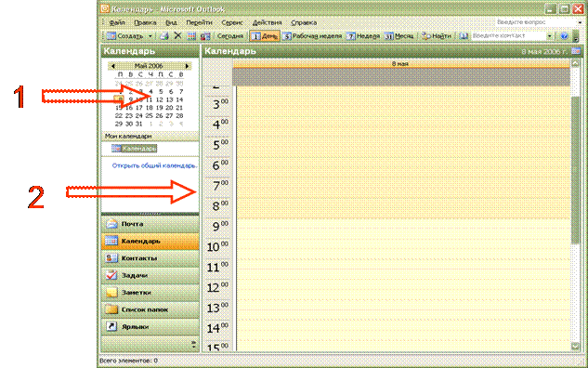This screenshot has width=588, height=368.
Task: Click the vertical scrollbar thumb
Action: click(575, 169)
